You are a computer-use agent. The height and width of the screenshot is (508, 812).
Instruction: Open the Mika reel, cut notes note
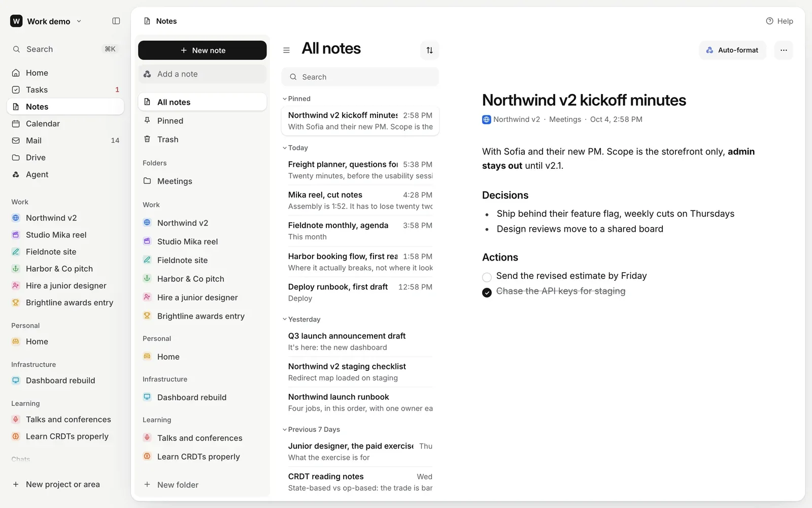(360, 201)
